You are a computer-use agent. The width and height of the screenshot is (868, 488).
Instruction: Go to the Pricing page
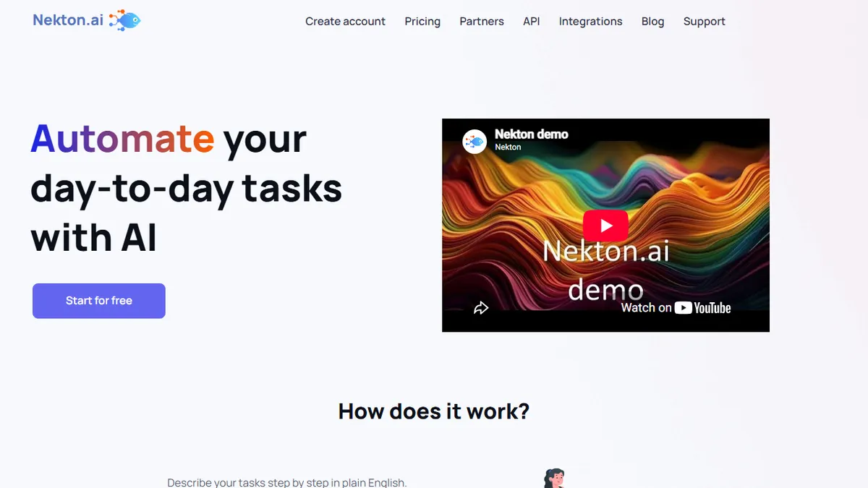pyautogui.click(x=422, y=21)
